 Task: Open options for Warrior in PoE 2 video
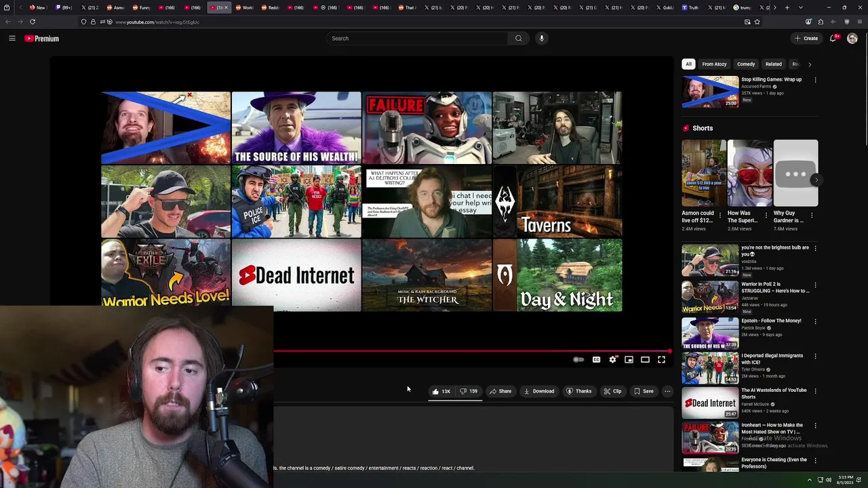pyautogui.click(x=815, y=285)
